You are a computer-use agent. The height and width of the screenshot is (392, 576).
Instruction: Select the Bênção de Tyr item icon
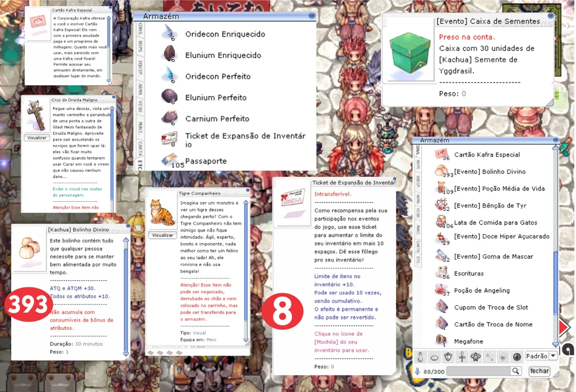coord(441,204)
